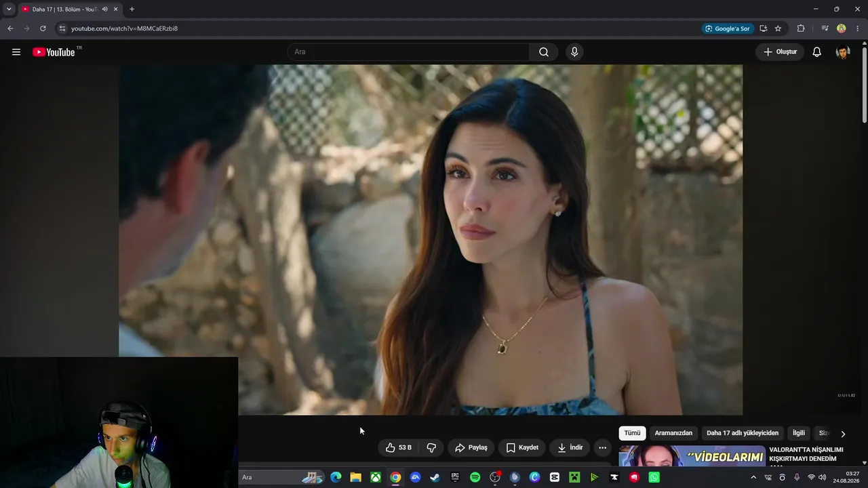Select the Aramanızdan filter chip
The height and width of the screenshot is (488, 868).
(x=673, y=433)
